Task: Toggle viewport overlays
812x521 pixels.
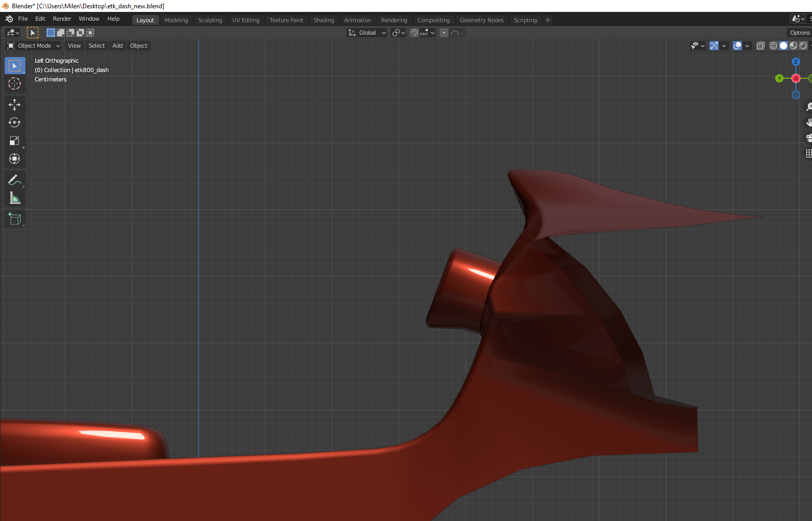Action: (x=737, y=46)
